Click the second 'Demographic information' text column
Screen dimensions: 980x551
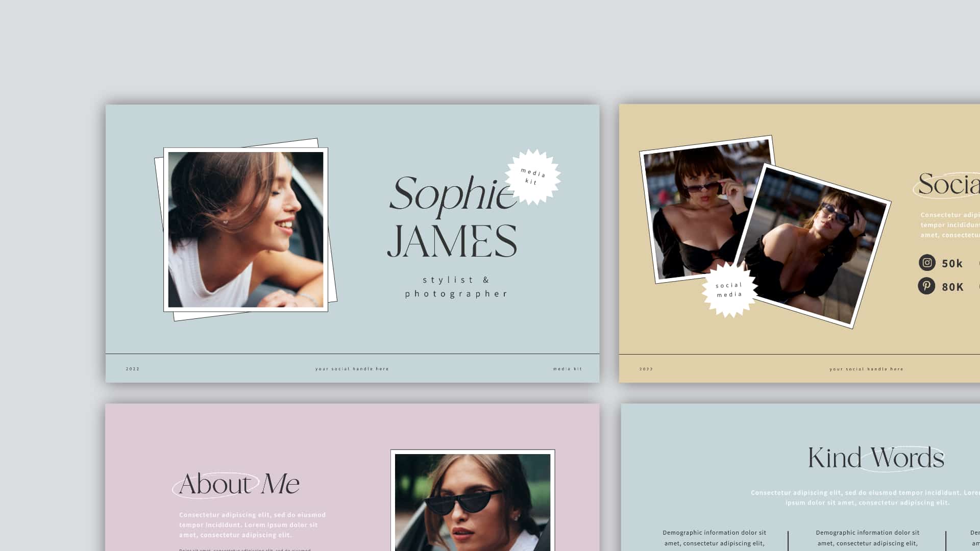(867, 538)
